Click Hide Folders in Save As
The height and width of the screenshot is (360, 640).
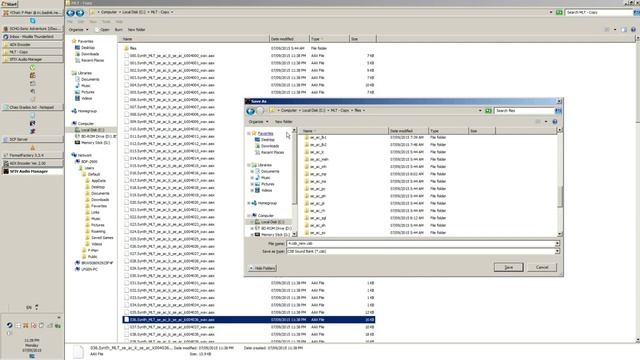click(x=262, y=268)
